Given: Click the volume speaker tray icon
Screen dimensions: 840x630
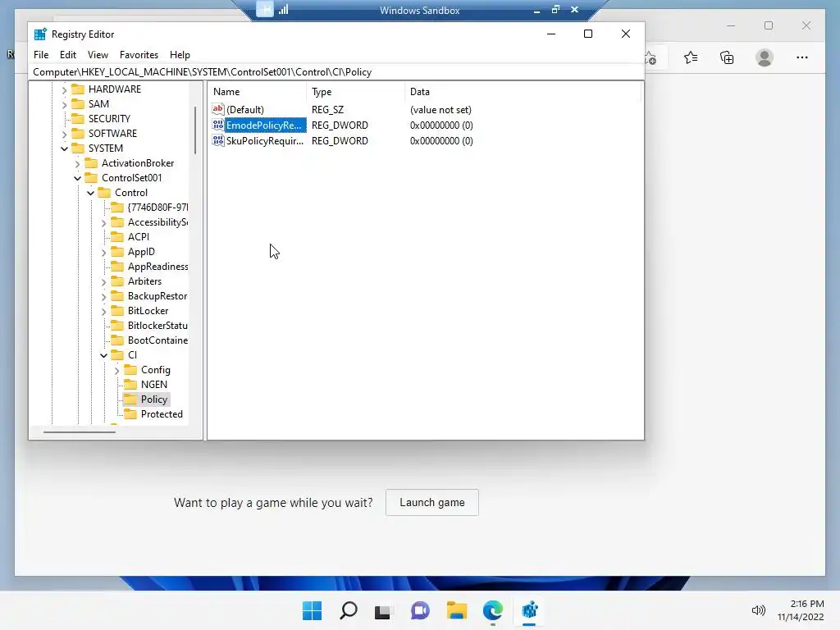Looking at the screenshot, I should [759, 610].
